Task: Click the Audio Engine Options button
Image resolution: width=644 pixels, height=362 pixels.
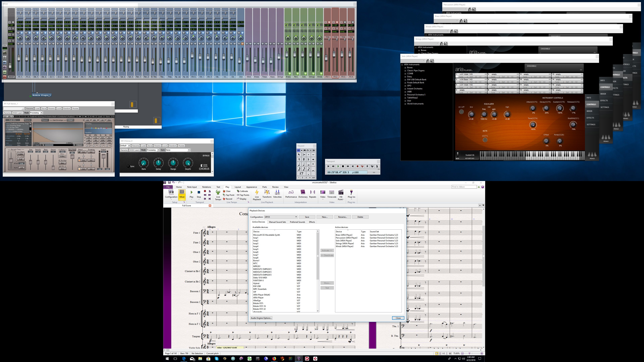Action: (x=261, y=318)
